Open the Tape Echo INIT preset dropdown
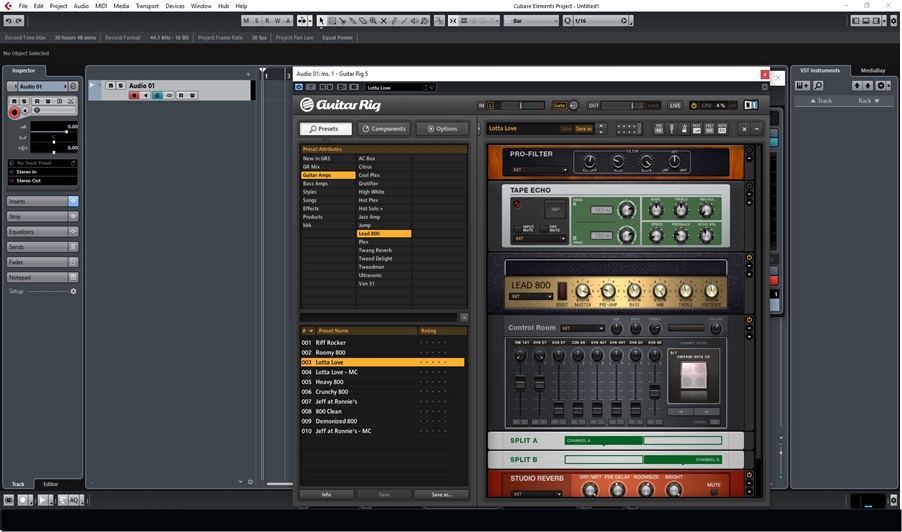902x532 pixels. (x=539, y=238)
